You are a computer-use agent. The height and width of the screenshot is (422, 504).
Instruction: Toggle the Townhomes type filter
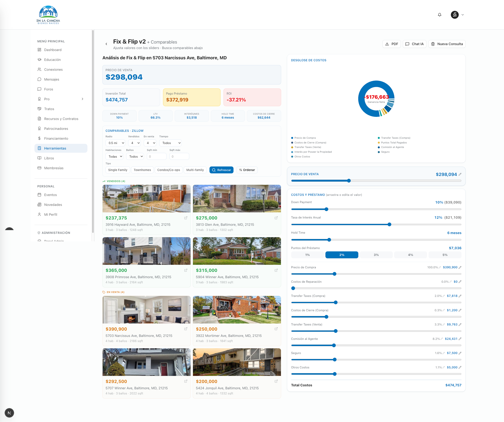[x=142, y=170]
